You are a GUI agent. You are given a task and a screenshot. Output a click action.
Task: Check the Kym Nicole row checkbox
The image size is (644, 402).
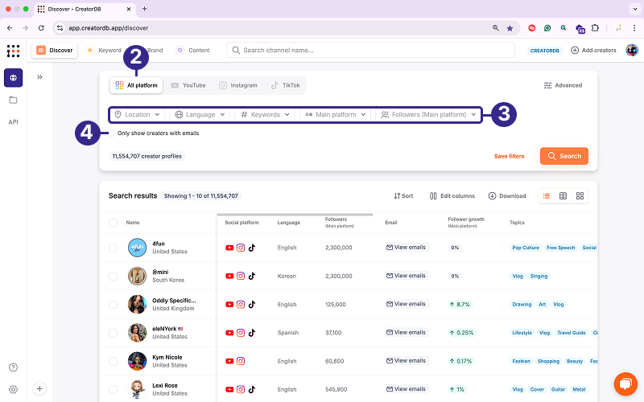pos(113,361)
